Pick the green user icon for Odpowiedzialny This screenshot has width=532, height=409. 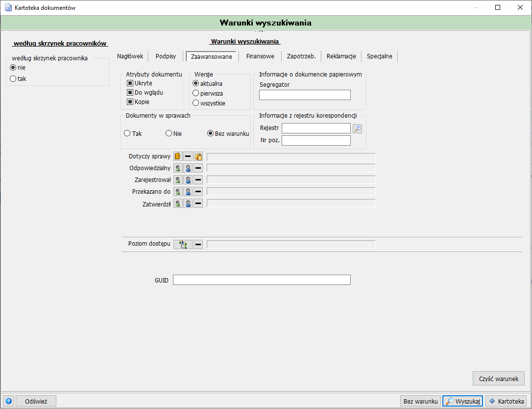coord(178,168)
